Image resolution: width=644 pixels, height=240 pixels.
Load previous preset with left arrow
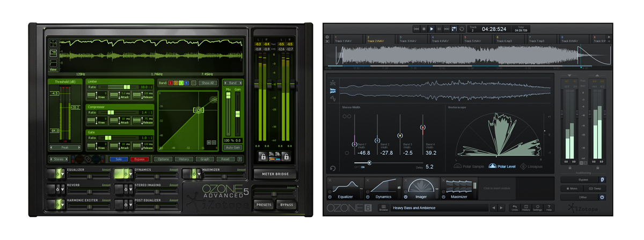click(x=493, y=208)
